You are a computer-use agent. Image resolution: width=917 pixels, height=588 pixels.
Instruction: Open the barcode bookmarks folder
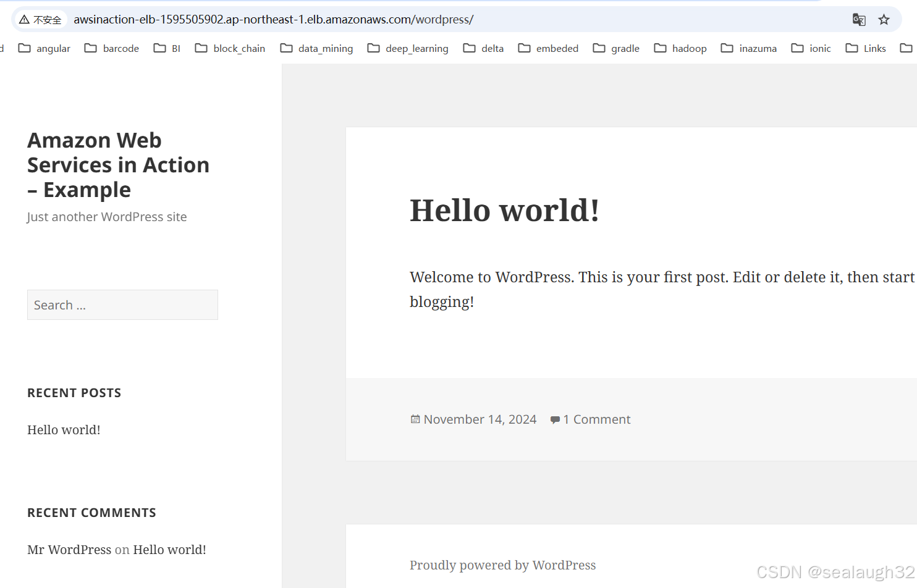112,48
